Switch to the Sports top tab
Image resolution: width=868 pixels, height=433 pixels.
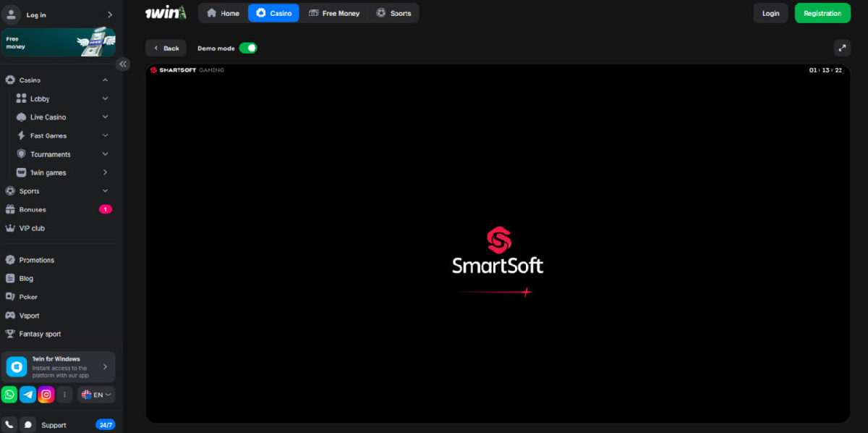(x=393, y=13)
